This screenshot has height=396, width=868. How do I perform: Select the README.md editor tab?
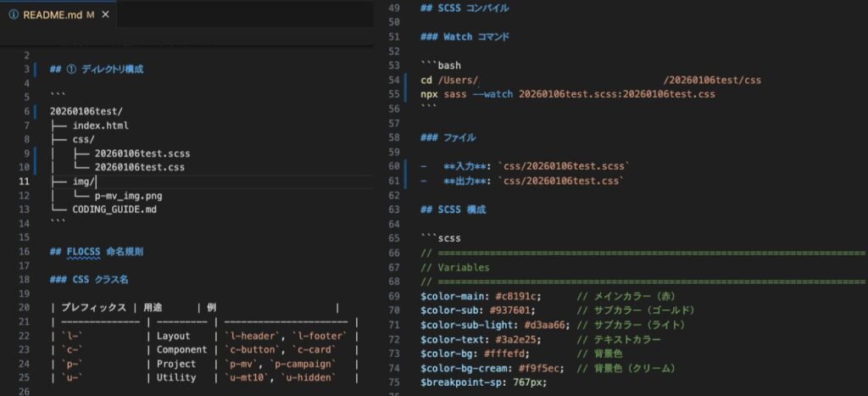click(58, 15)
